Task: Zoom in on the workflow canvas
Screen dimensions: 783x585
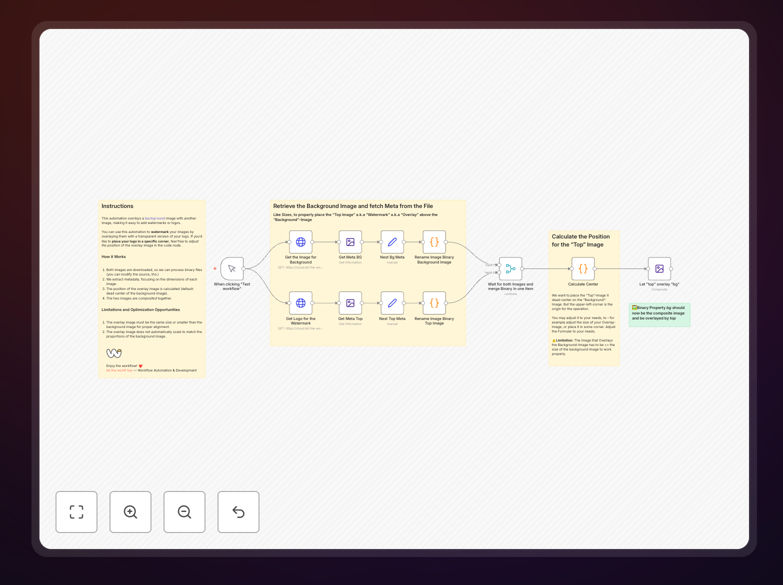Action: click(x=130, y=512)
